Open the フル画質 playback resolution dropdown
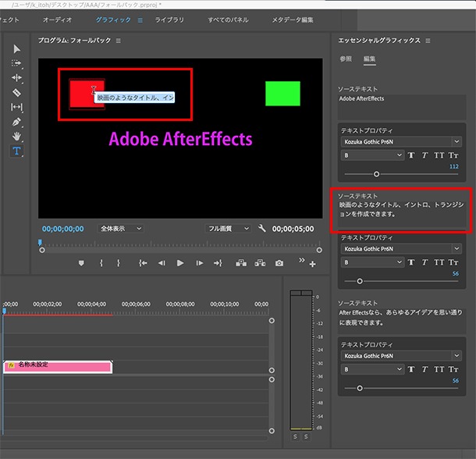Screen dimensions: 476x459 pyautogui.click(x=228, y=229)
